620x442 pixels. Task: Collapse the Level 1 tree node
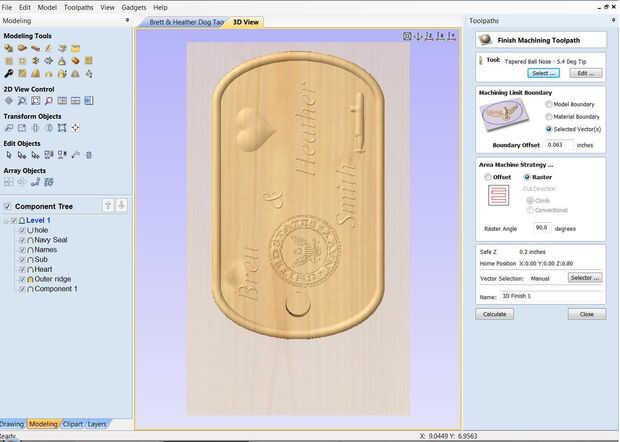[6, 220]
